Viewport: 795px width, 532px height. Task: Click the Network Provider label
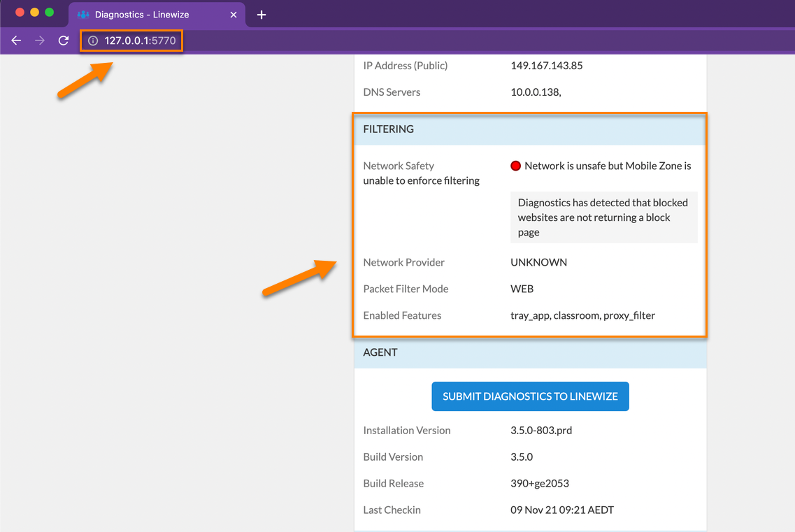pyautogui.click(x=403, y=262)
